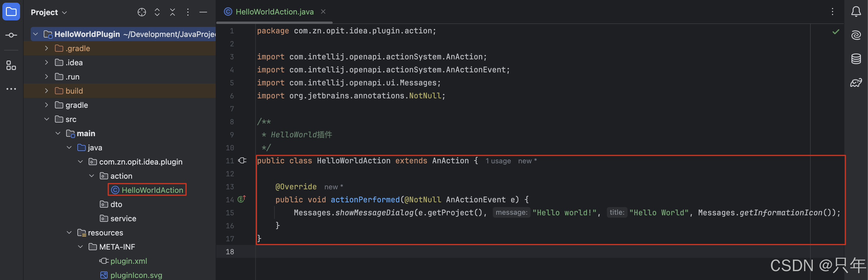Click the showMessageDialog call

[374, 213]
